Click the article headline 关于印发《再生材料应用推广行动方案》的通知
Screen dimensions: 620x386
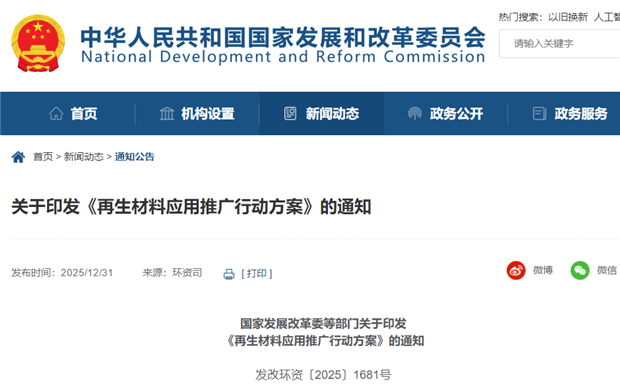(x=191, y=207)
